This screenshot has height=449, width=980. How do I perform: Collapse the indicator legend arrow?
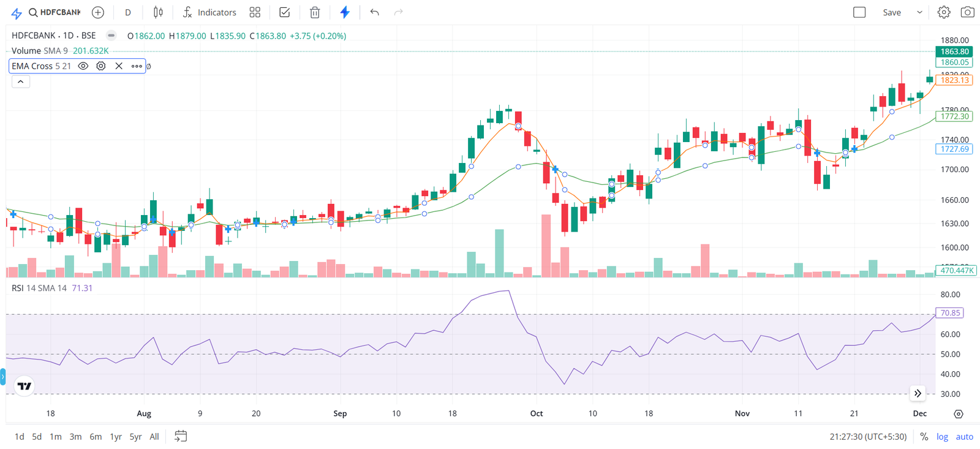(x=21, y=81)
